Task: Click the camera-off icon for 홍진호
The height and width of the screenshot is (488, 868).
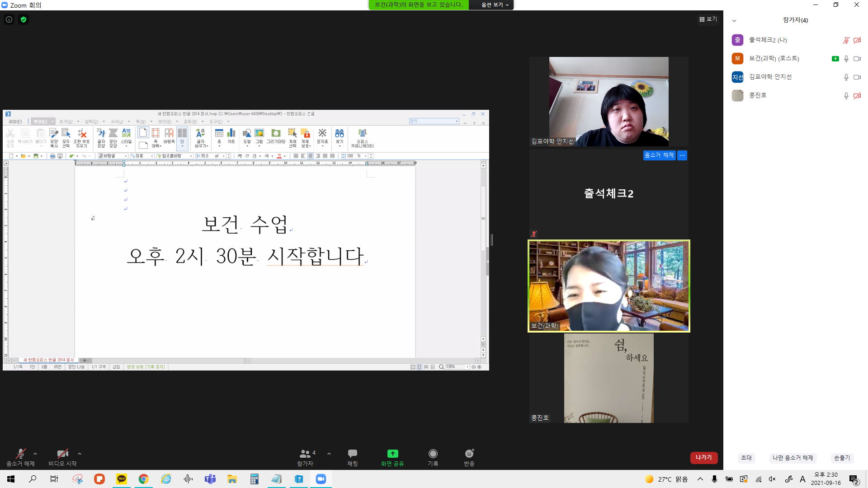Action: coord(857,96)
